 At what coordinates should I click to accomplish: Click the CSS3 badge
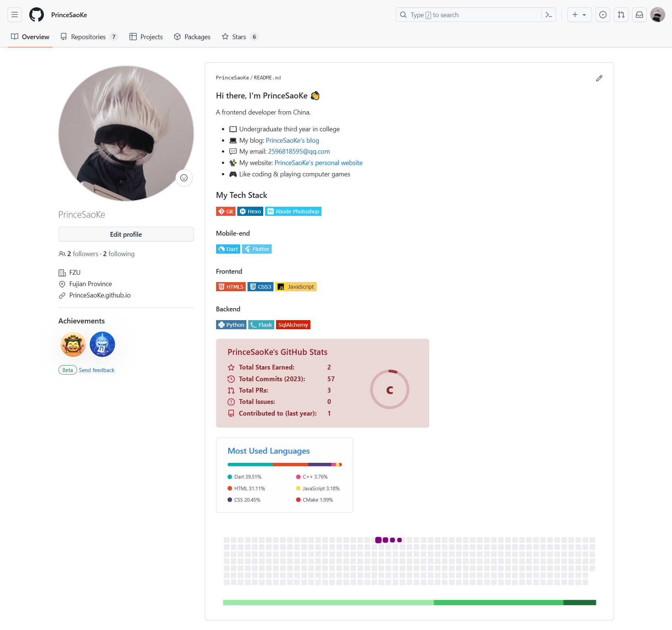(x=260, y=286)
